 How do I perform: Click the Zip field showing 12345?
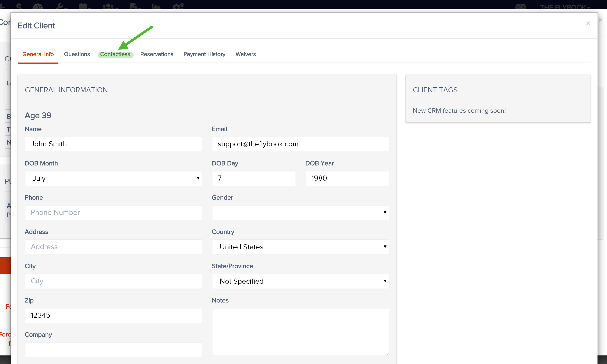pyautogui.click(x=114, y=315)
